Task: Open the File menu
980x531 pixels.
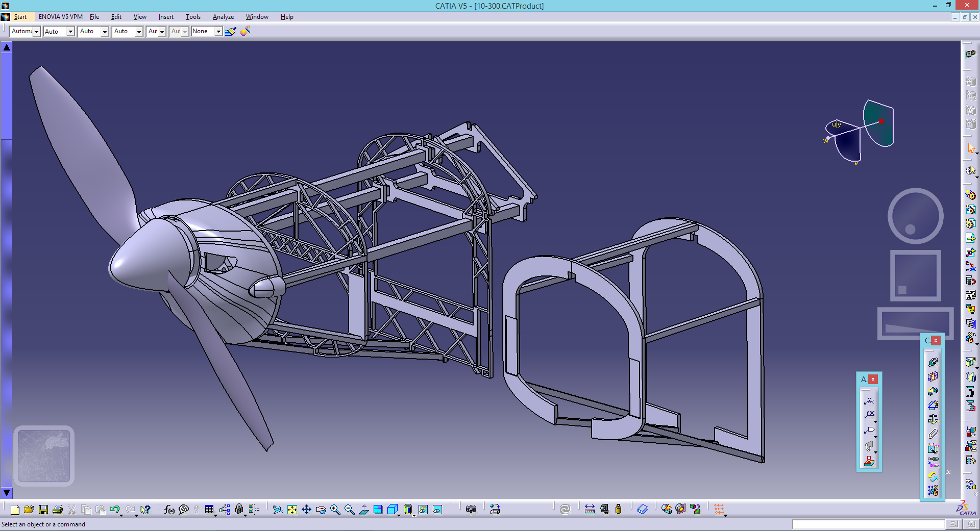Action: tap(94, 17)
